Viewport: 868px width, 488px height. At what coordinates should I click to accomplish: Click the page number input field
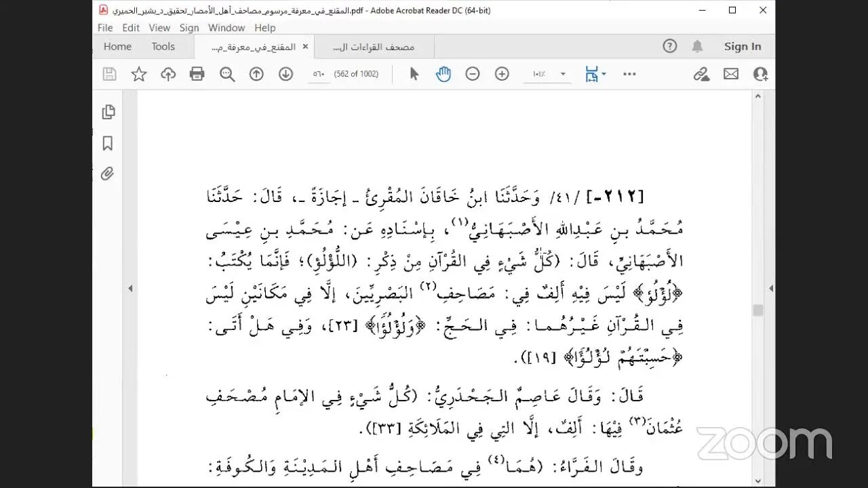[319, 74]
